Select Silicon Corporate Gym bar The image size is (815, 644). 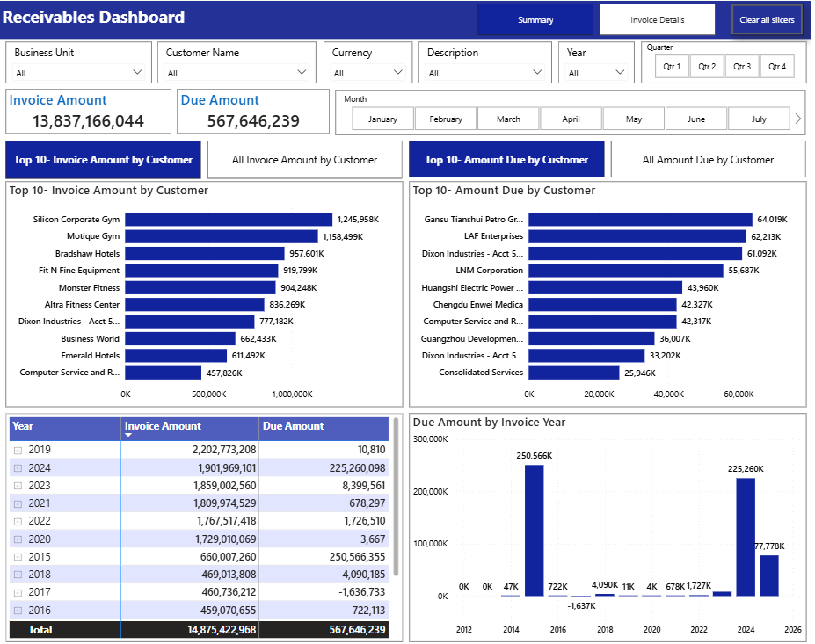tap(229, 219)
